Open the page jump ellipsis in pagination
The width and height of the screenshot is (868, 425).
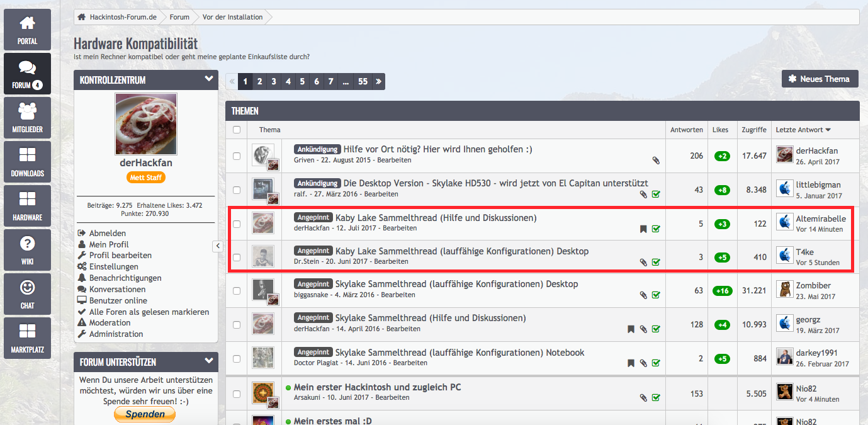[x=346, y=81]
